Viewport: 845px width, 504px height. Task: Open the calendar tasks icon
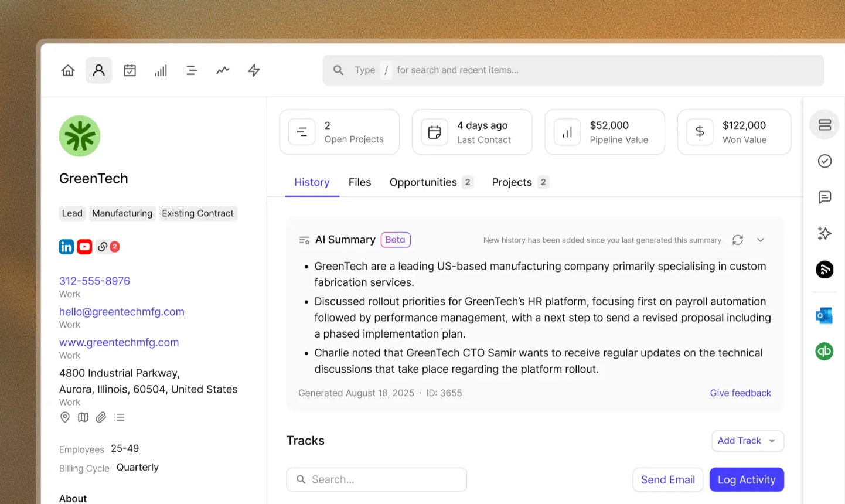(130, 70)
